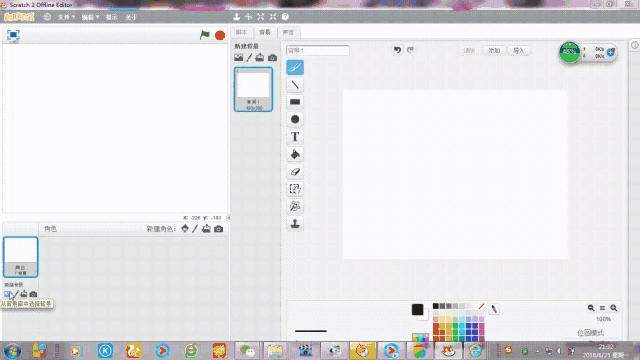Viewport: 640px width, 360px height.
Task: Click the backdrop name input field
Action: pos(318,51)
